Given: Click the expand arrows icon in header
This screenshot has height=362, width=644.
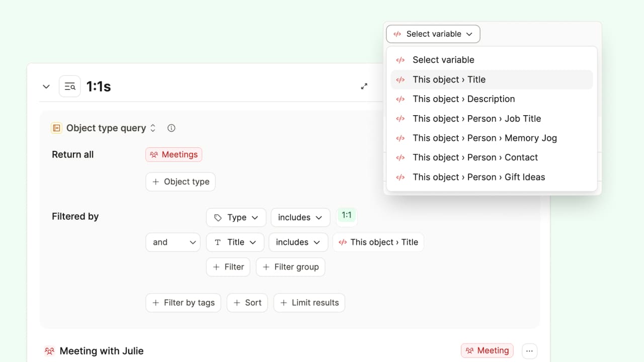Looking at the screenshot, I should (x=364, y=86).
